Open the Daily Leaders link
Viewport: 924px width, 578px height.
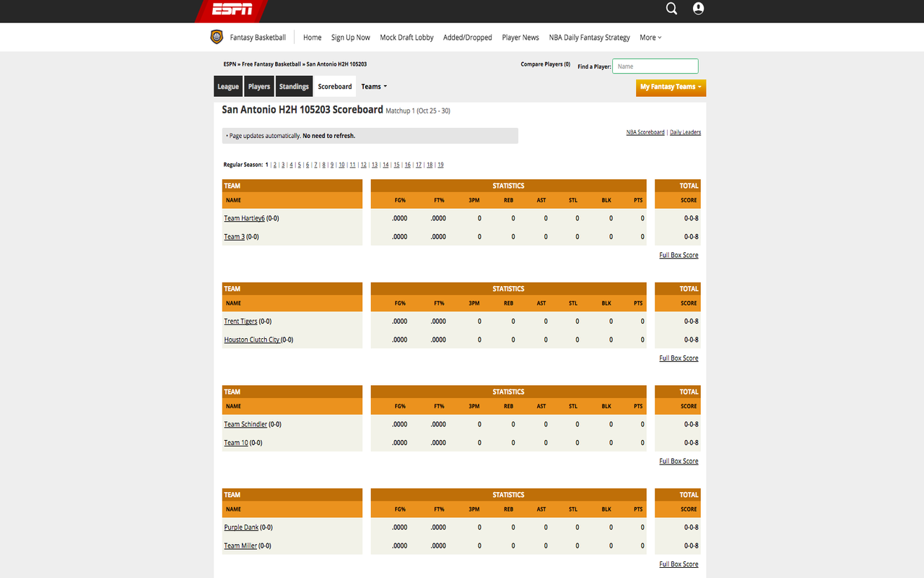[685, 132]
